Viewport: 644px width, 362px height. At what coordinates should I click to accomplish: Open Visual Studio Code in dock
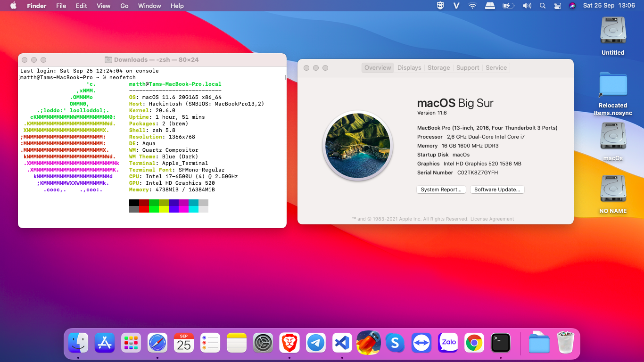tap(342, 343)
